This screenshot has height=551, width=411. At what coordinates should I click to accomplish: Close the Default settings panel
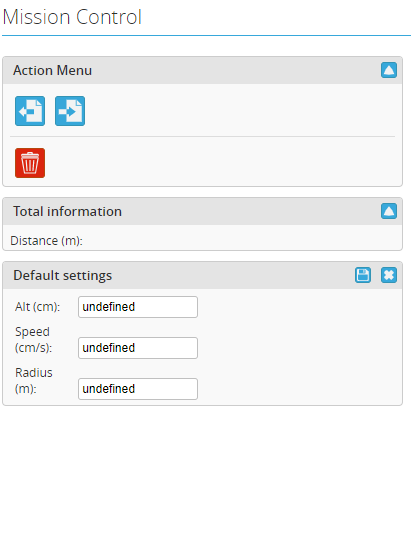coord(389,275)
